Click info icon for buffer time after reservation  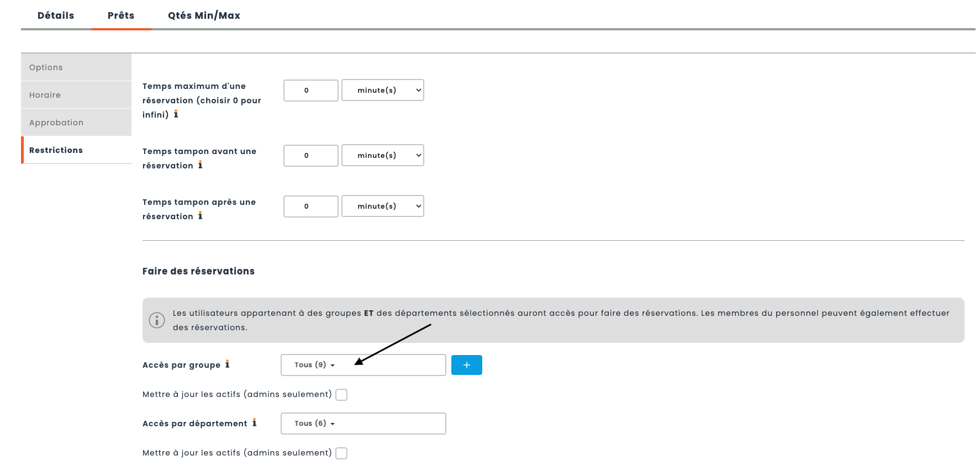pos(200,216)
